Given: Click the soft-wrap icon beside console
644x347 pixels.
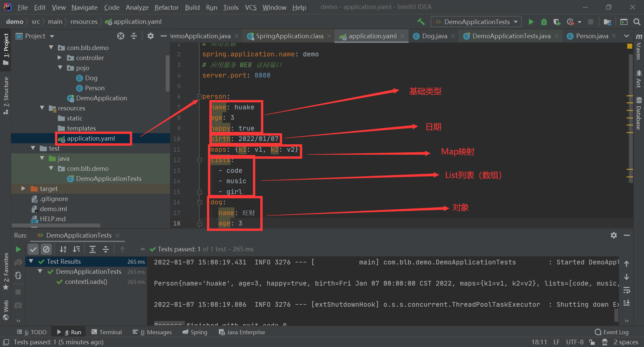Looking at the screenshot, I should (627, 290).
